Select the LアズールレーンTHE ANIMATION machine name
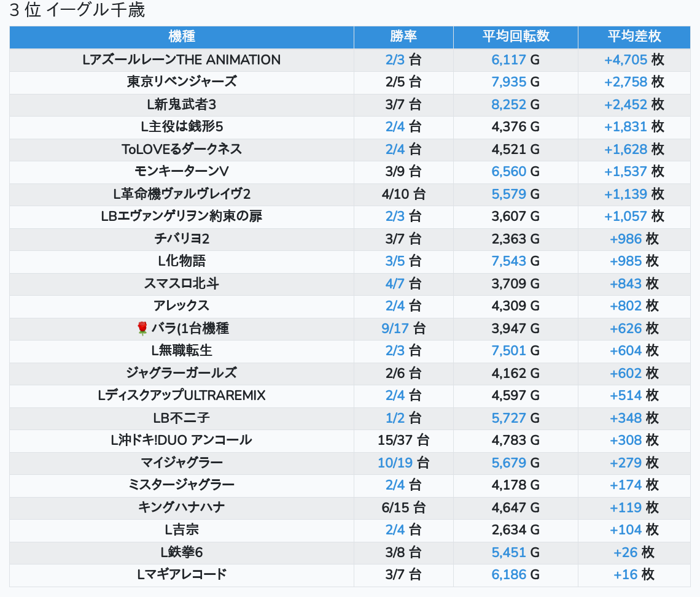The image size is (700, 597). coord(182,60)
